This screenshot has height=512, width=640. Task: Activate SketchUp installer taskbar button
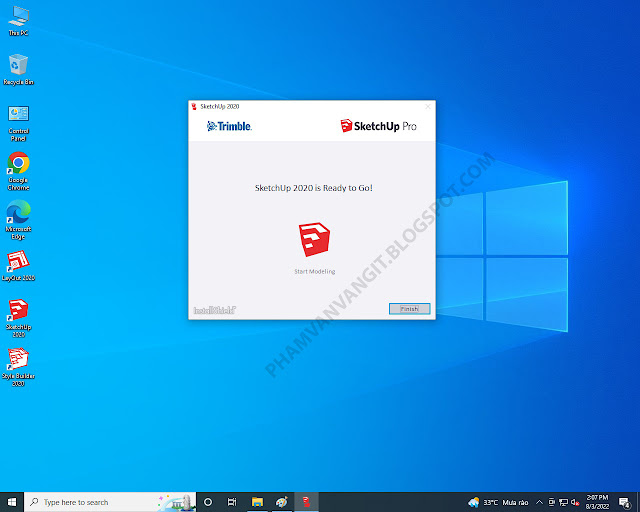pos(306,502)
